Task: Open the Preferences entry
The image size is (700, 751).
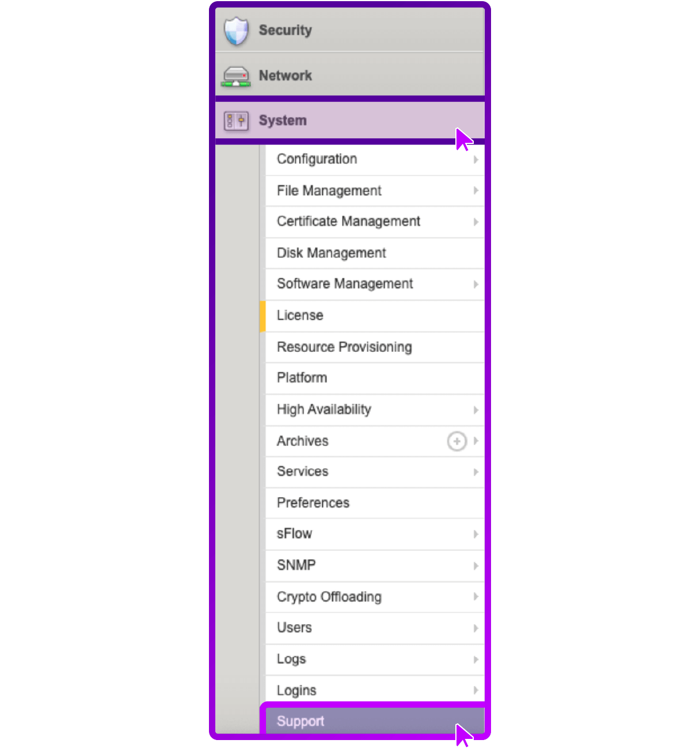Action: tap(375, 503)
